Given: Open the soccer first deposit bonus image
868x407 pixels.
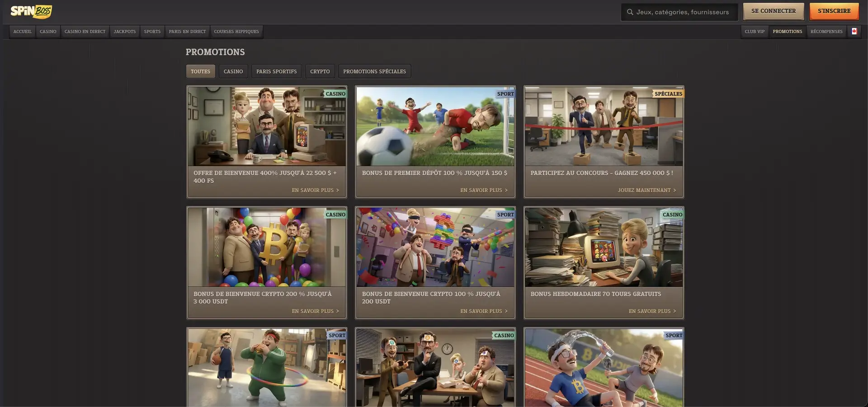Looking at the screenshot, I should (435, 126).
